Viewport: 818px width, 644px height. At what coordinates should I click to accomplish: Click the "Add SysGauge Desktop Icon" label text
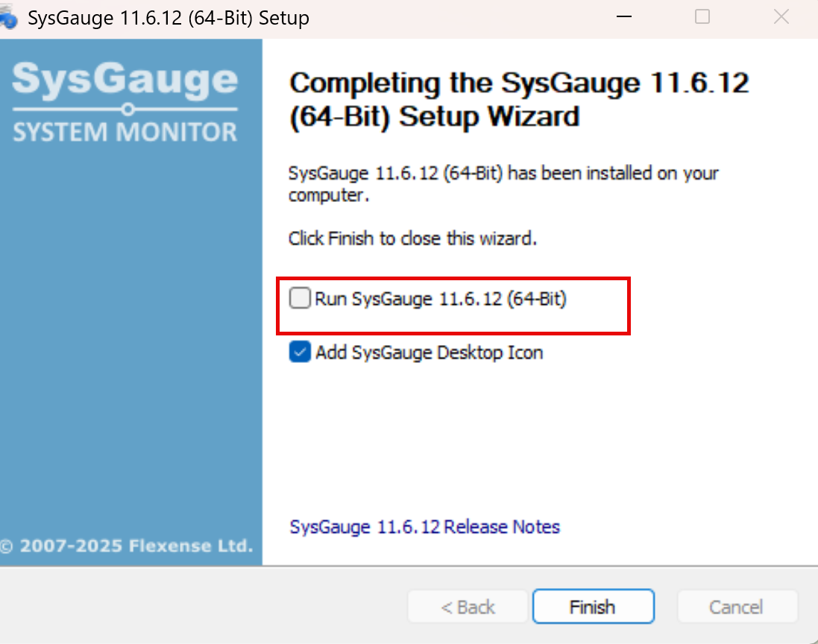429,353
